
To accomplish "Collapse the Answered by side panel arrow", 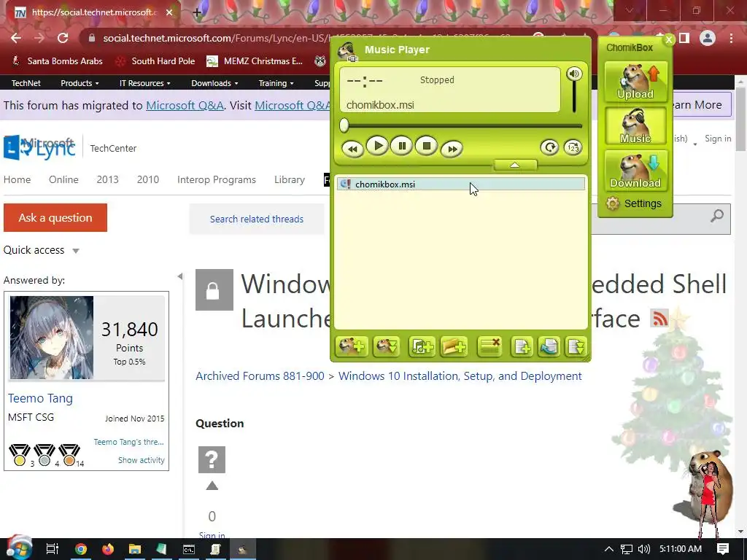I will 180,276.
